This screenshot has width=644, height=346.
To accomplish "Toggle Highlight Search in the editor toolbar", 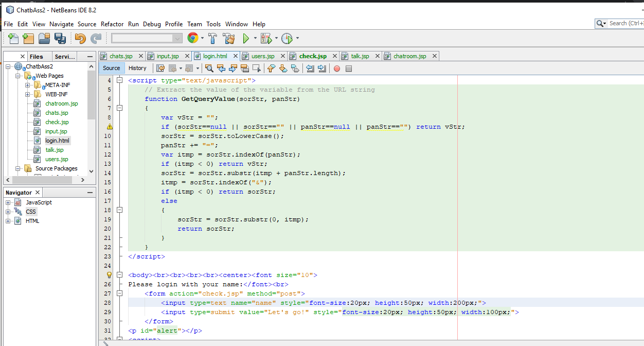I will click(x=244, y=68).
